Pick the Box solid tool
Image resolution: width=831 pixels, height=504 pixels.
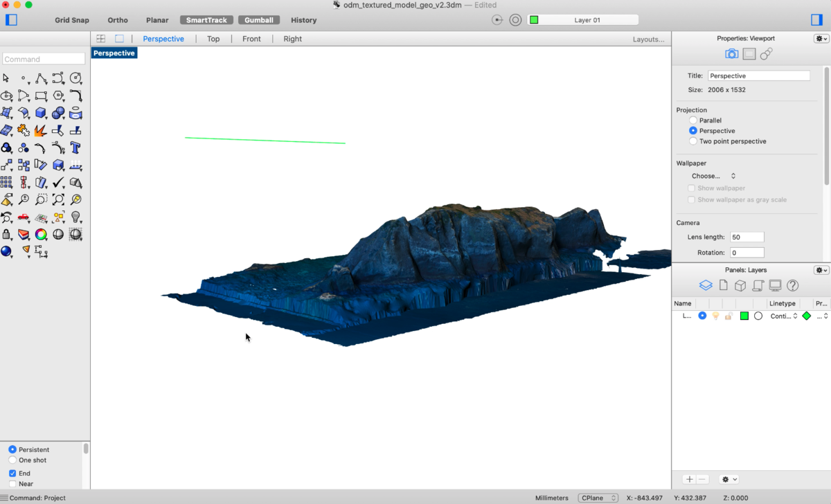41,113
